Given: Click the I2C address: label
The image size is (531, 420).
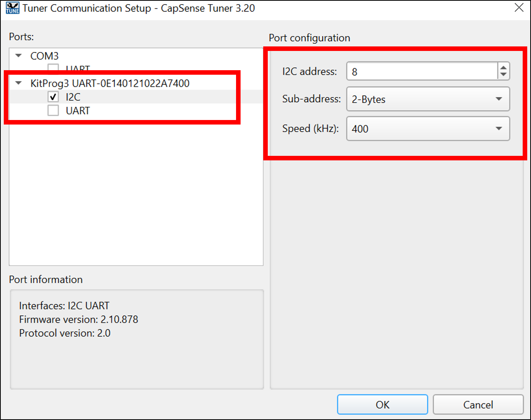Looking at the screenshot, I should (310, 71).
